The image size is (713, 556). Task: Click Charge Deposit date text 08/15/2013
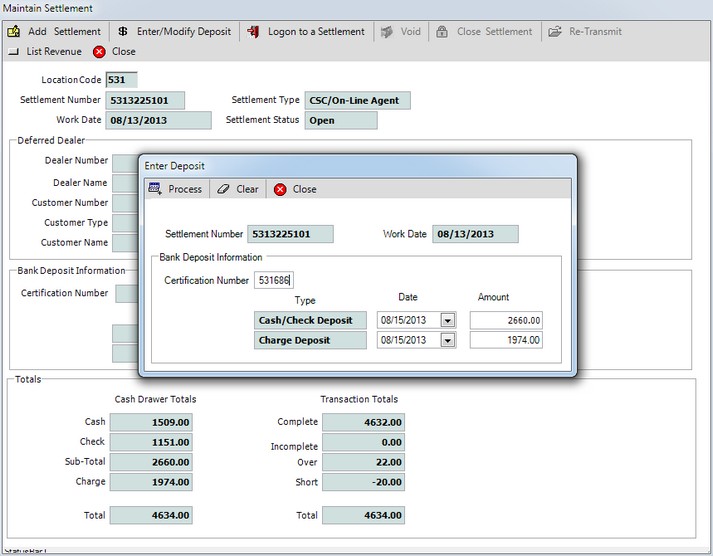point(403,340)
